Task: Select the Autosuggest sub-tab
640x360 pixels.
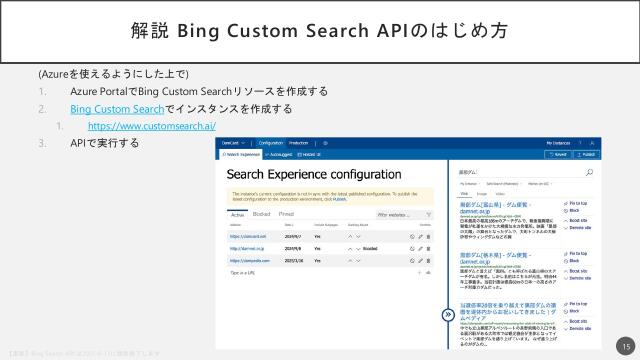Action: pos(278,155)
